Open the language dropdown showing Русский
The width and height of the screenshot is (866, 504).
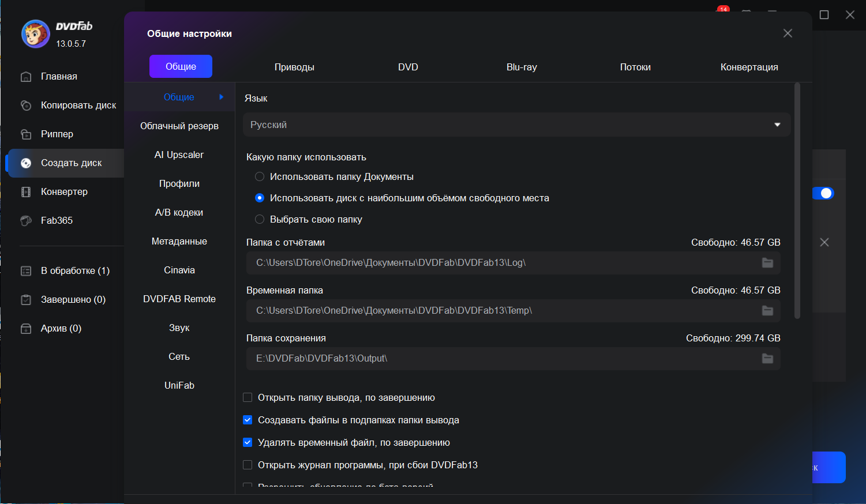516,125
